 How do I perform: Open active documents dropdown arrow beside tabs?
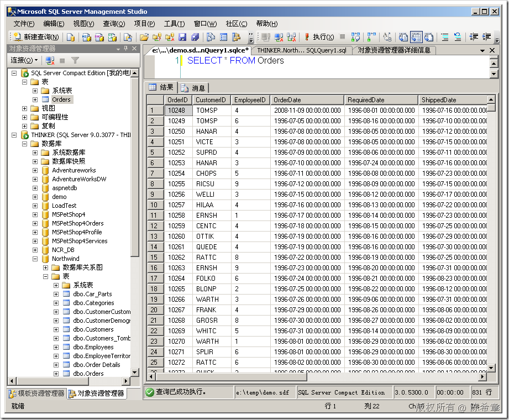(482, 51)
